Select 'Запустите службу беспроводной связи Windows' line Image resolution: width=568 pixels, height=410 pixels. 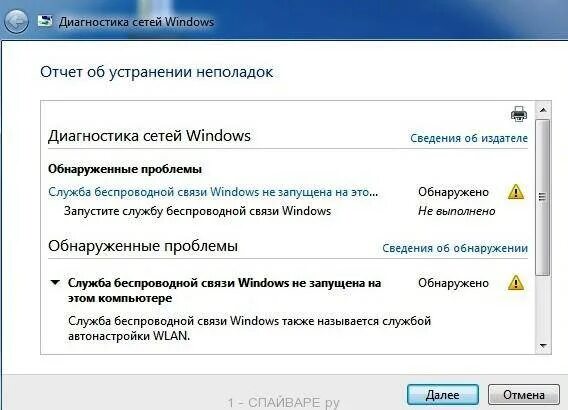[197, 211]
